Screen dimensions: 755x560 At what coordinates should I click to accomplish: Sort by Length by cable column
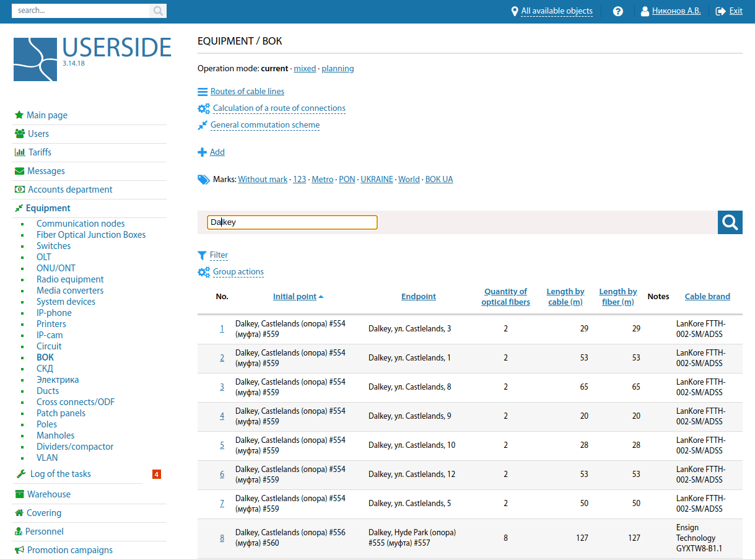565,297
